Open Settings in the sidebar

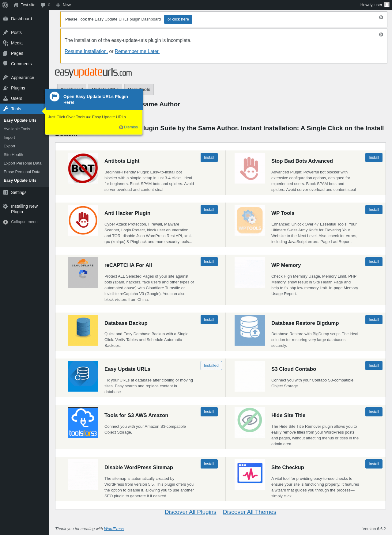24,192
